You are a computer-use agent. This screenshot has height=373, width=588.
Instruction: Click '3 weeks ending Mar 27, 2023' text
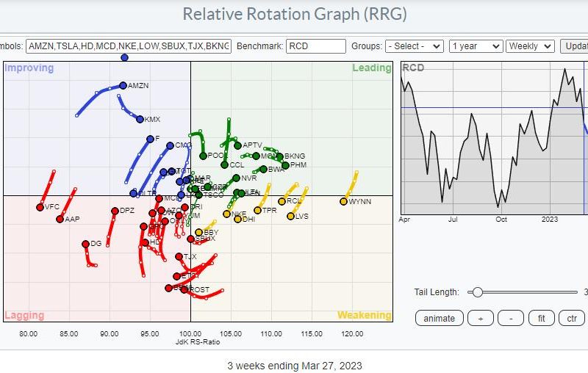(295, 366)
